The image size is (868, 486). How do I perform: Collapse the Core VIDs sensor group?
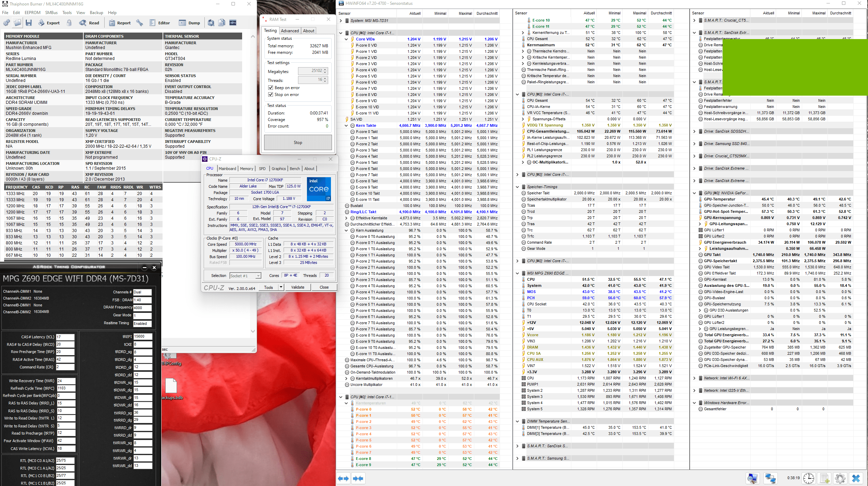click(346, 39)
